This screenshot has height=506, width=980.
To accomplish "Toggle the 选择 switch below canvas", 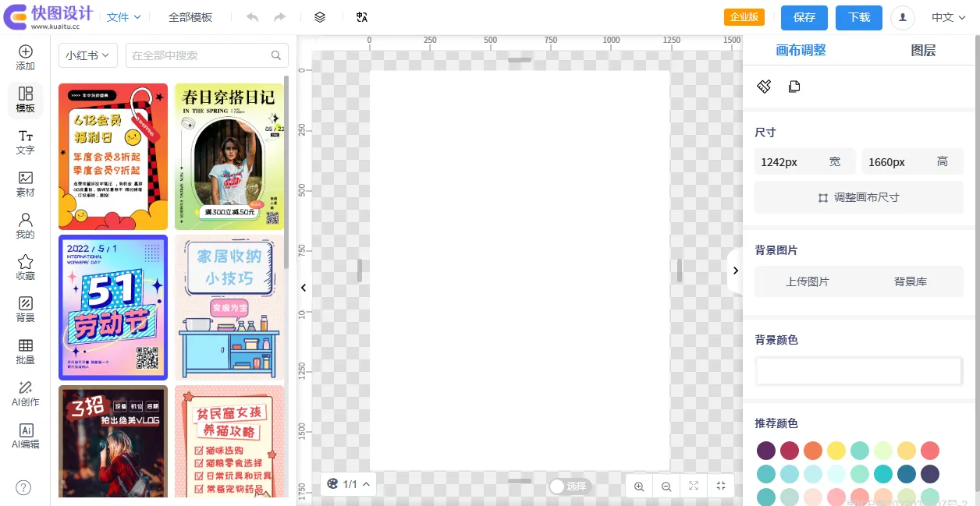I will coord(558,487).
